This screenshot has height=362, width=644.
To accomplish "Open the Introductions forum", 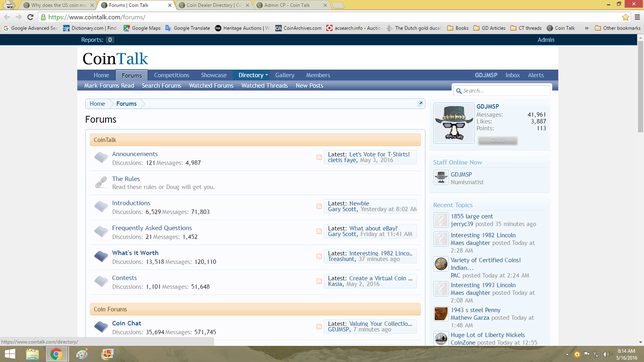I will coord(131,203).
